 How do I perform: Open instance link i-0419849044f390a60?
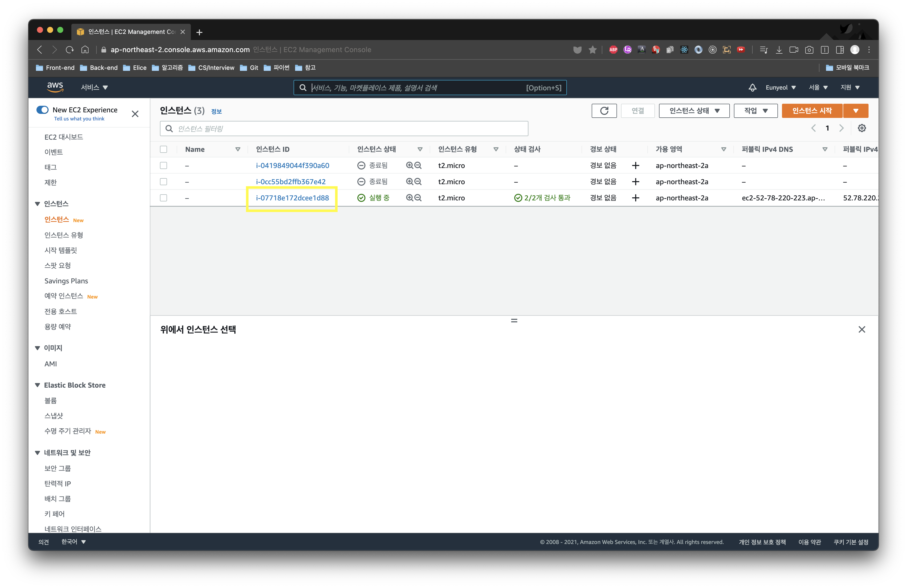click(x=292, y=165)
